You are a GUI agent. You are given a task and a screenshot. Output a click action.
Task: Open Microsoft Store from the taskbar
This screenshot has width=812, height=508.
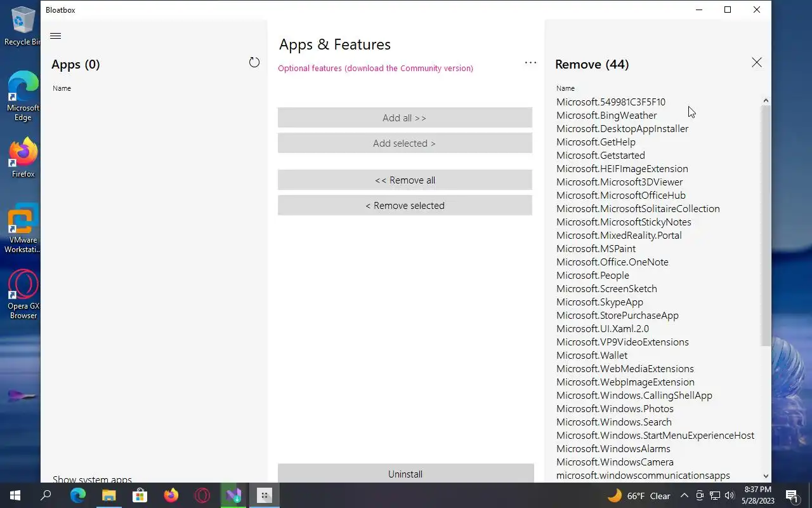140,495
